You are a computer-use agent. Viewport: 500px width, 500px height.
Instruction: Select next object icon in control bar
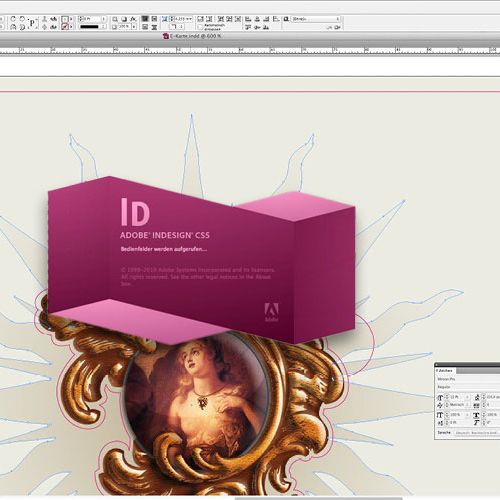[54, 27]
